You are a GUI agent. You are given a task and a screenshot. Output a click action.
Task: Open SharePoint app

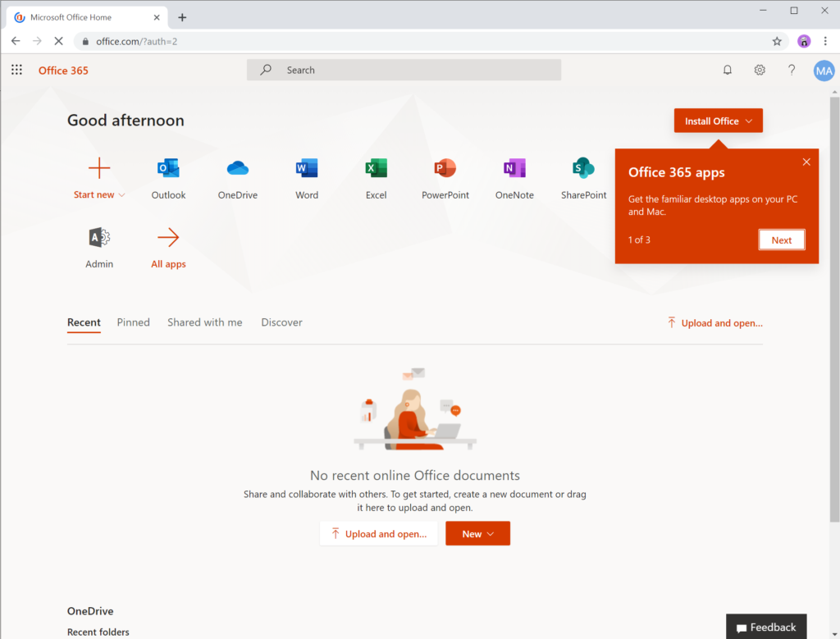point(583,180)
